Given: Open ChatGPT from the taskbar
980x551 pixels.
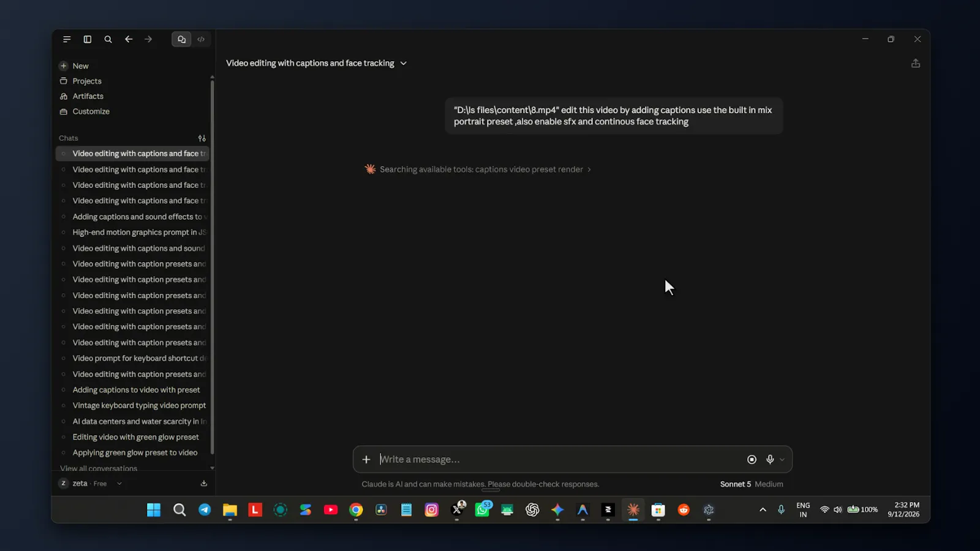Looking at the screenshot, I should pos(532,510).
